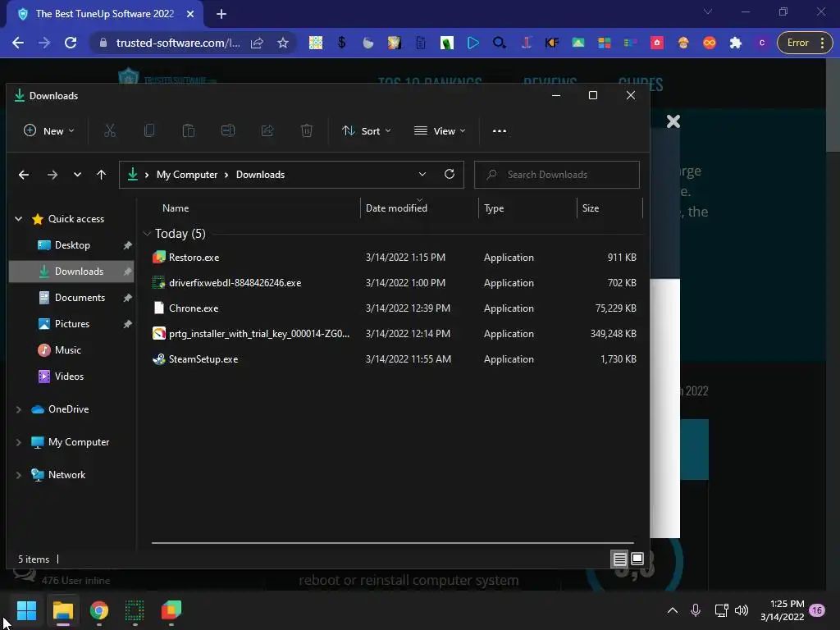
Task: Expand the Network tree node
Action: (18, 475)
